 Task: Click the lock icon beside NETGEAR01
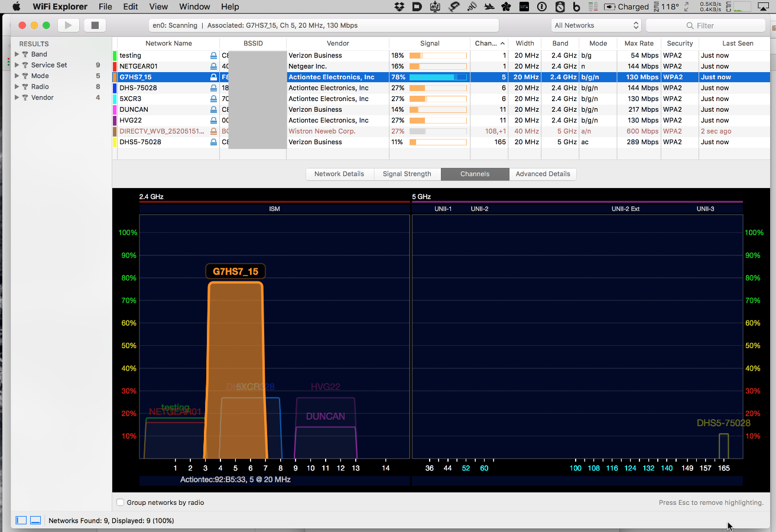pos(213,66)
